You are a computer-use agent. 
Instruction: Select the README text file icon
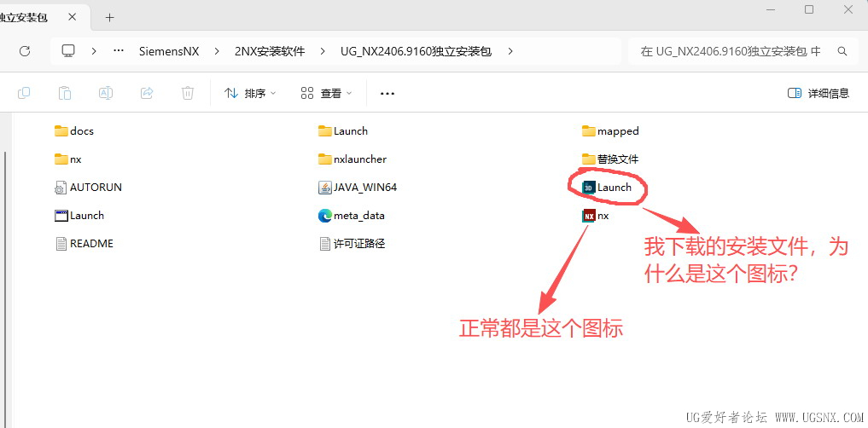tap(61, 243)
